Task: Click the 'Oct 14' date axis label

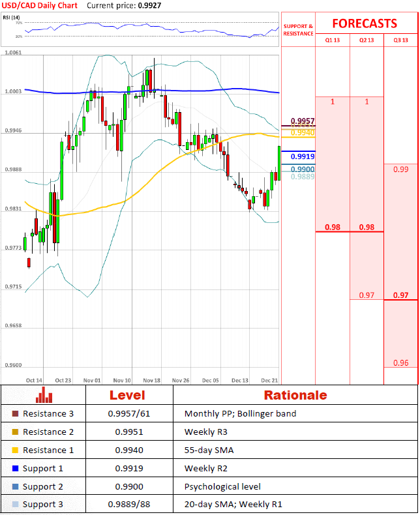Action: click(34, 380)
